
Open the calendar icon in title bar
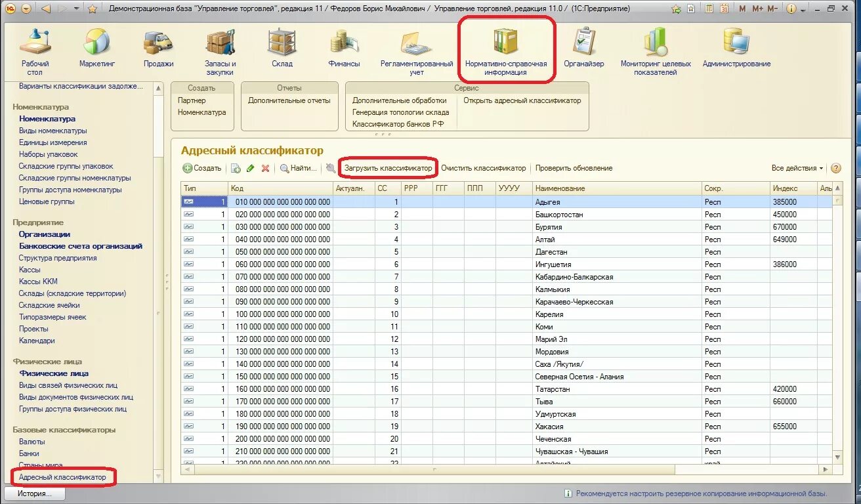pyautogui.click(x=723, y=9)
